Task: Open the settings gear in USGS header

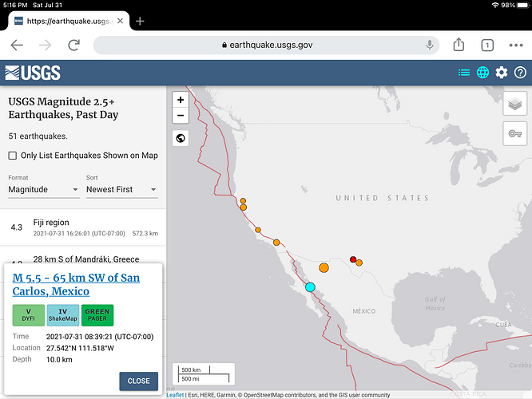Action: tap(502, 73)
